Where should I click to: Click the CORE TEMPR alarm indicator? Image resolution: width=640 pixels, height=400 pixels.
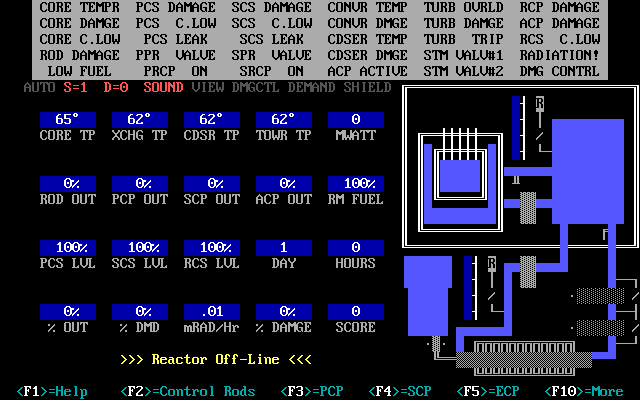(x=80, y=7)
